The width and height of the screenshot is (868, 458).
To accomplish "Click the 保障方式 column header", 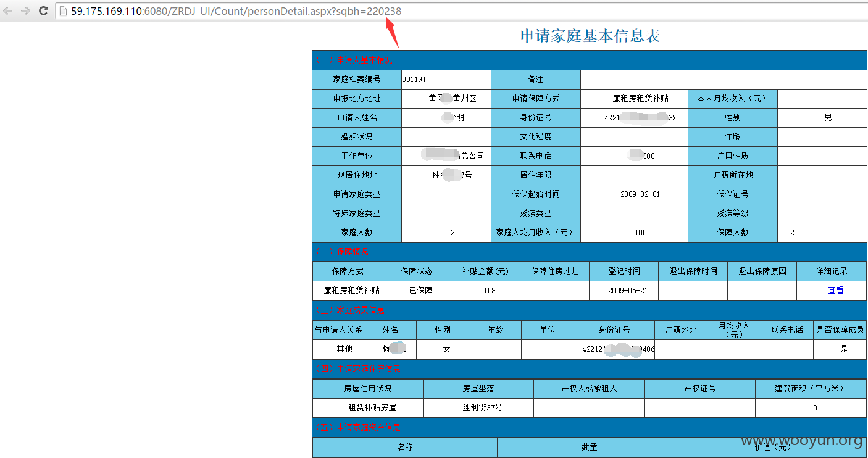I will coord(348,271).
